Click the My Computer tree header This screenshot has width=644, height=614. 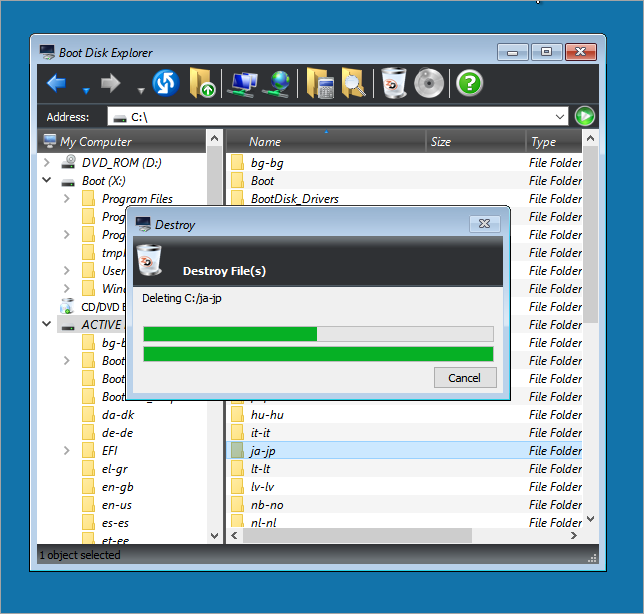coord(122,142)
